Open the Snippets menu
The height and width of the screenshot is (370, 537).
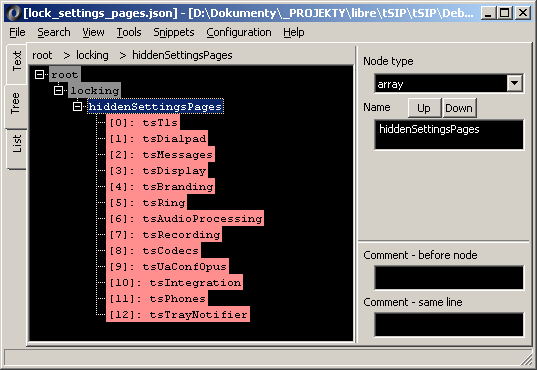pyautogui.click(x=174, y=32)
